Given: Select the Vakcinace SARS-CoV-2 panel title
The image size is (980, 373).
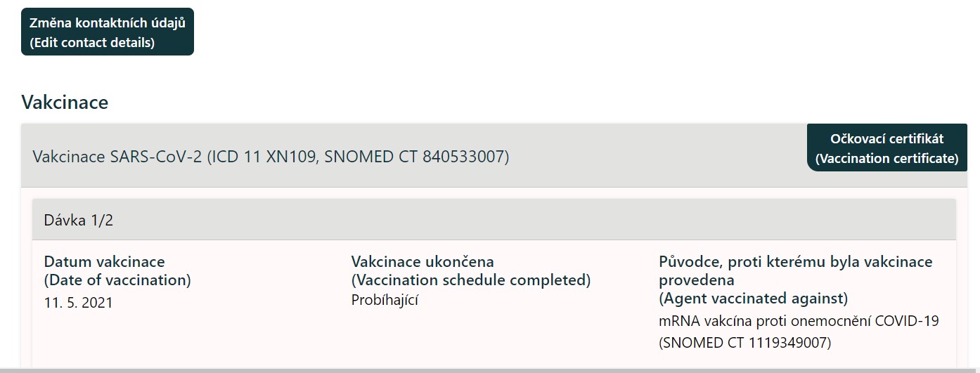Looking at the screenshot, I should (x=117, y=156).
